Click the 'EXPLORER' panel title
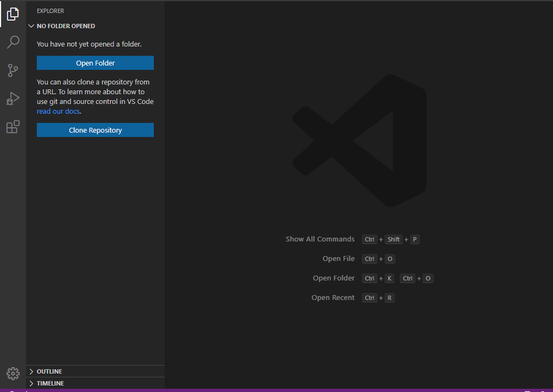Image resolution: width=553 pixels, height=392 pixels. tap(50, 11)
